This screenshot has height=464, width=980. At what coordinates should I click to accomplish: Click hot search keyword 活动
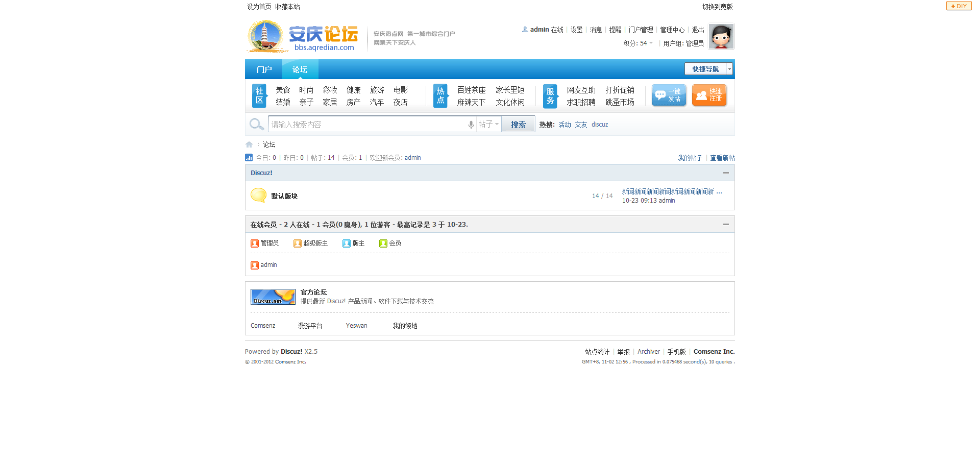coord(565,125)
